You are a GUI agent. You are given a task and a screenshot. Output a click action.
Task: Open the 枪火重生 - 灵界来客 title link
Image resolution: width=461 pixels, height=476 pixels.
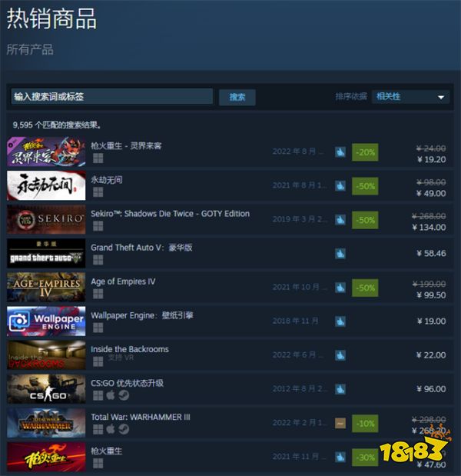click(x=126, y=146)
